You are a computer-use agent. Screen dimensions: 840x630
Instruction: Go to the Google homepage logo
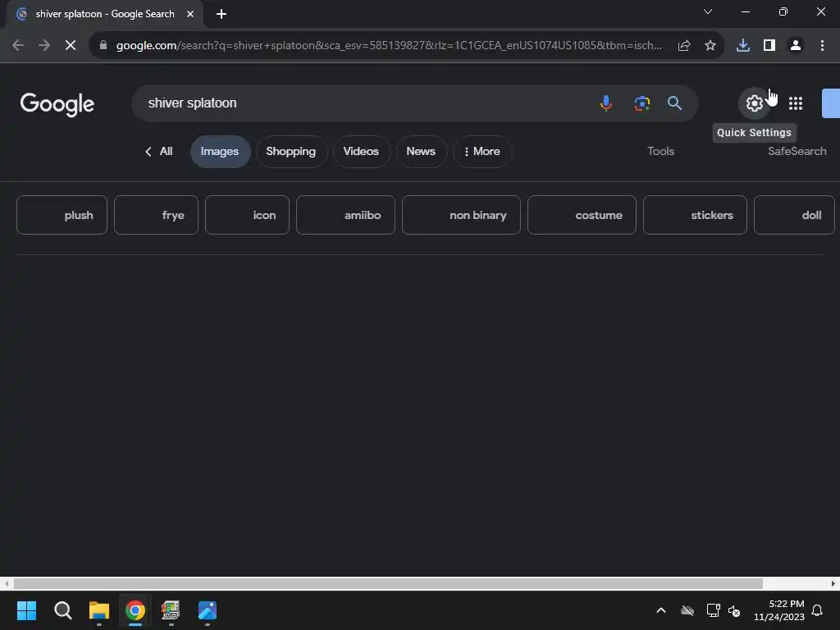(x=57, y=104)
